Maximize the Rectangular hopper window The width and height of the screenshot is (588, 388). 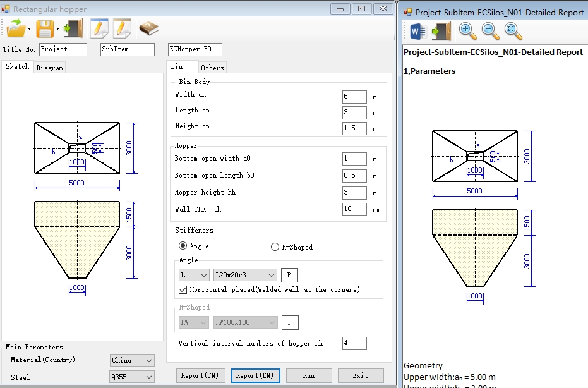click(361, 9)
